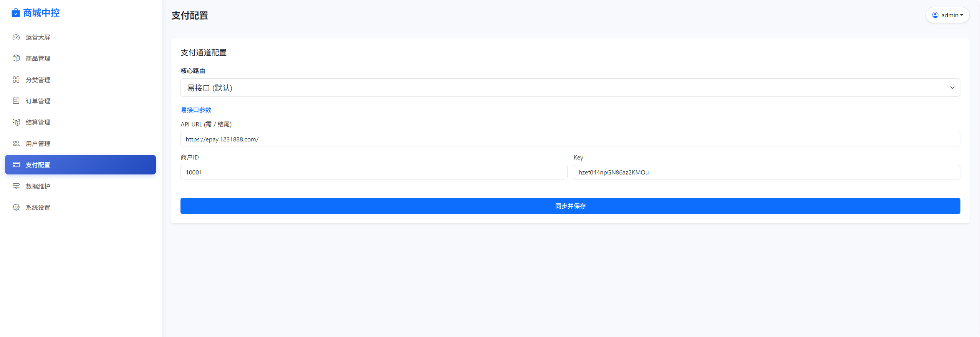Expand the 核心路由 易接口 (默认) dropdown
The width and height of the screenshot is (980, 337).
pyautogui.click(x=570, y=88)
